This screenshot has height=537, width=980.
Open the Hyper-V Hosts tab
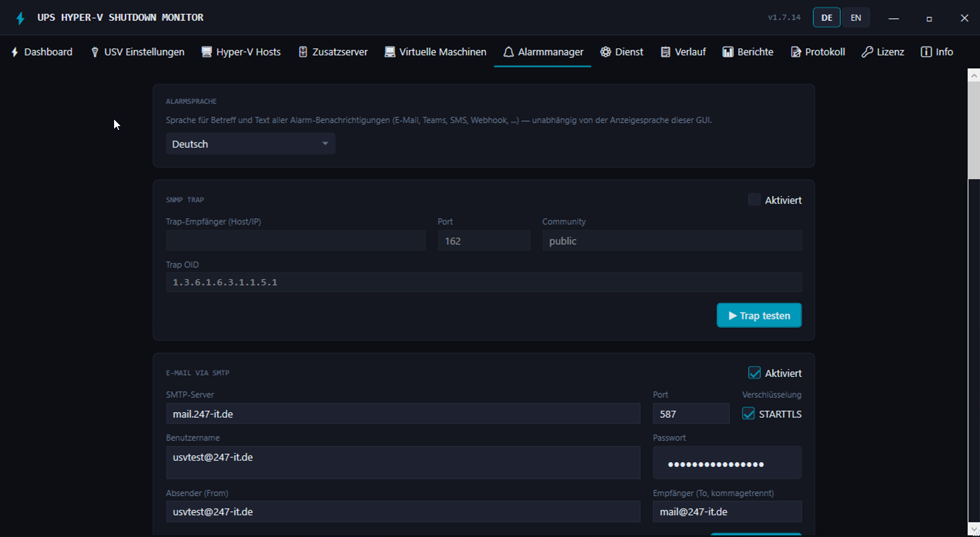(241, 52)
